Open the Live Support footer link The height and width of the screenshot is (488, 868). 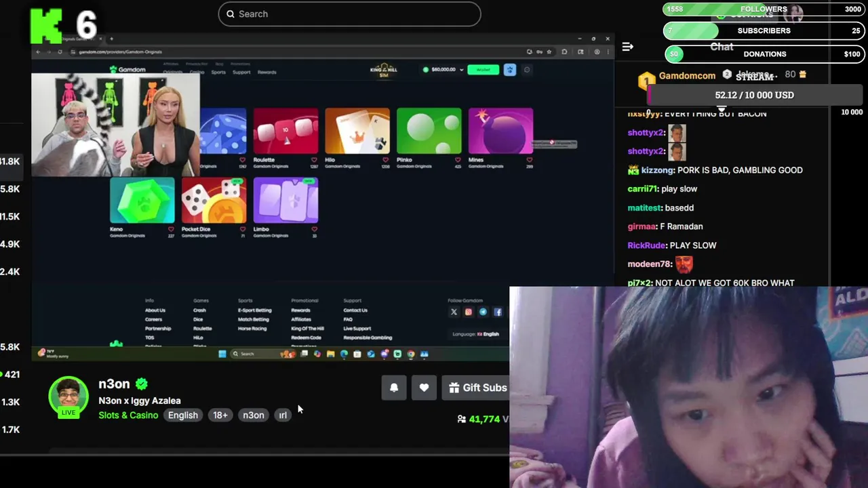[357, 329]
